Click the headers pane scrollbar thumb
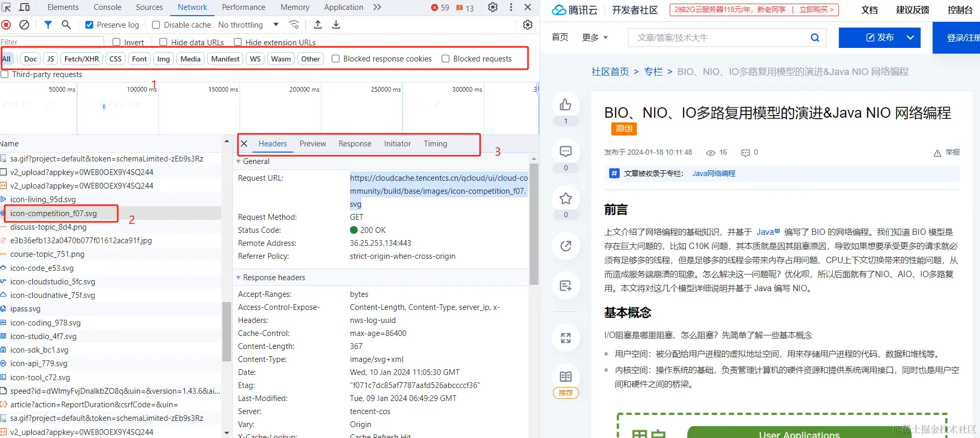Screen dimensions: 980x438 click(534, 224)
